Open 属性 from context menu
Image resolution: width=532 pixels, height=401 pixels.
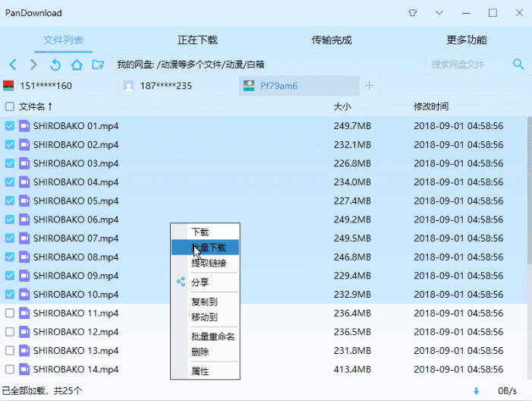click(205, 371)
